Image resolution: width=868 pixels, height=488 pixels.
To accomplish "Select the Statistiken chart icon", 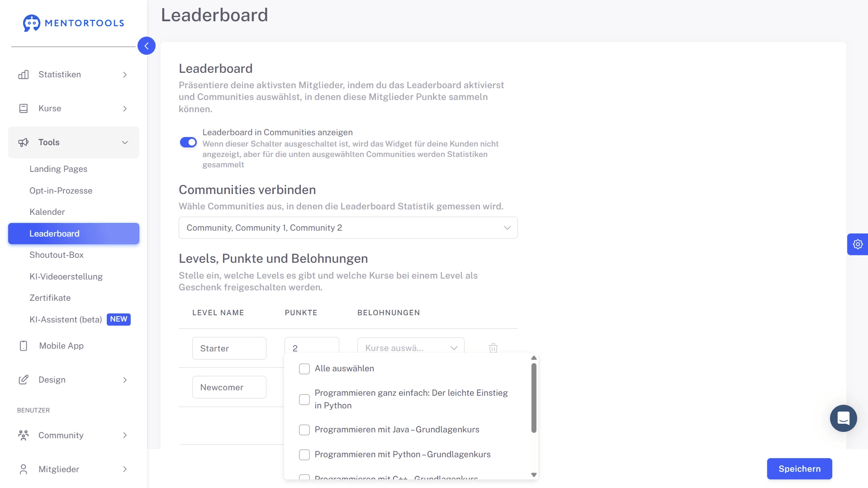I will (x=23, y=74).
